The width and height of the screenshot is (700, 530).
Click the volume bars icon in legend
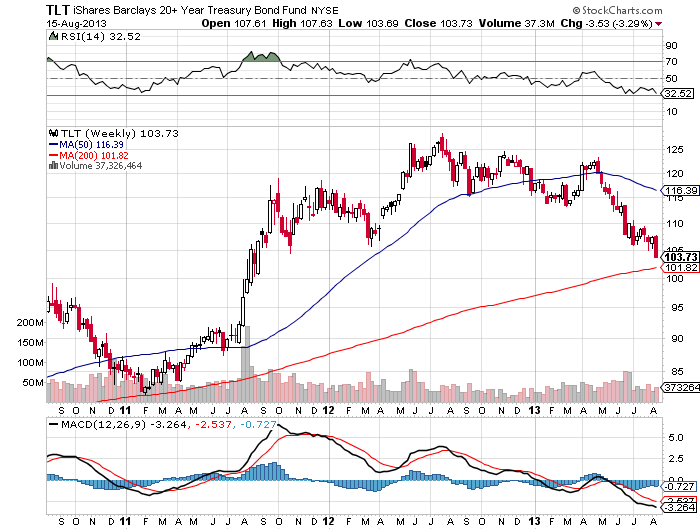54,166
